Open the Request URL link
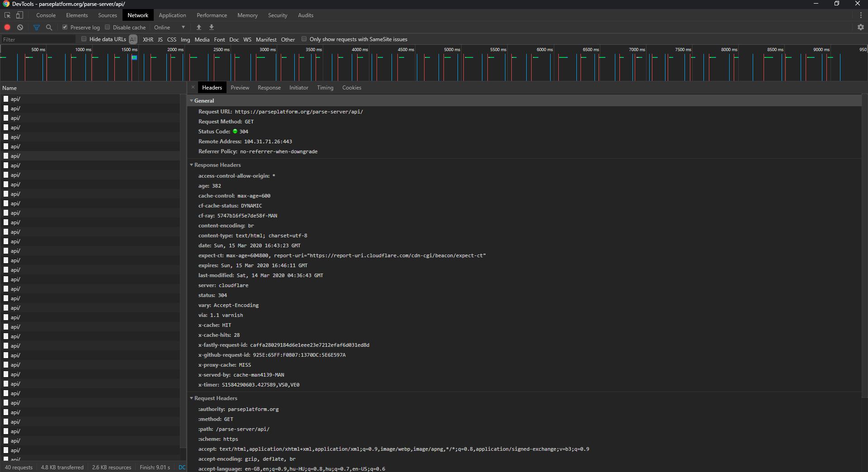868x472 pixels. (x=298, y=112)
